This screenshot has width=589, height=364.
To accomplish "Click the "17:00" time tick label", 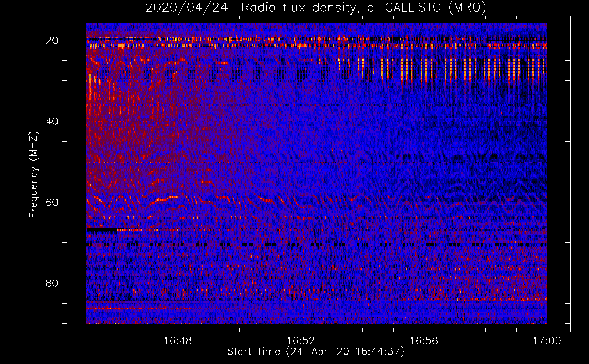I will click(547, 341).
